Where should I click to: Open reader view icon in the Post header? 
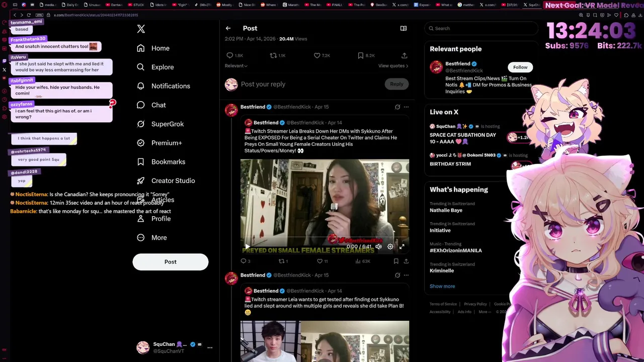(404, 29)
